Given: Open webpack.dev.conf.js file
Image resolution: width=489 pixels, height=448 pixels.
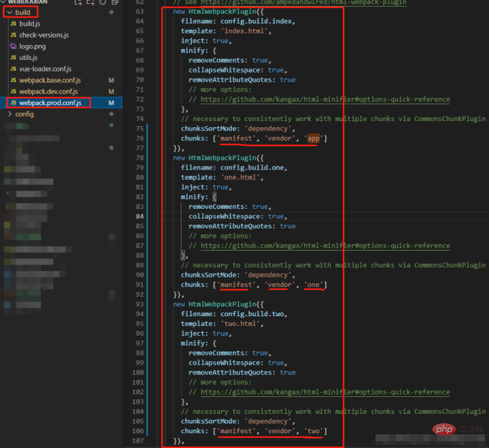Looking at the screenshot, I should pyautogui.click(x=49, y=91).
